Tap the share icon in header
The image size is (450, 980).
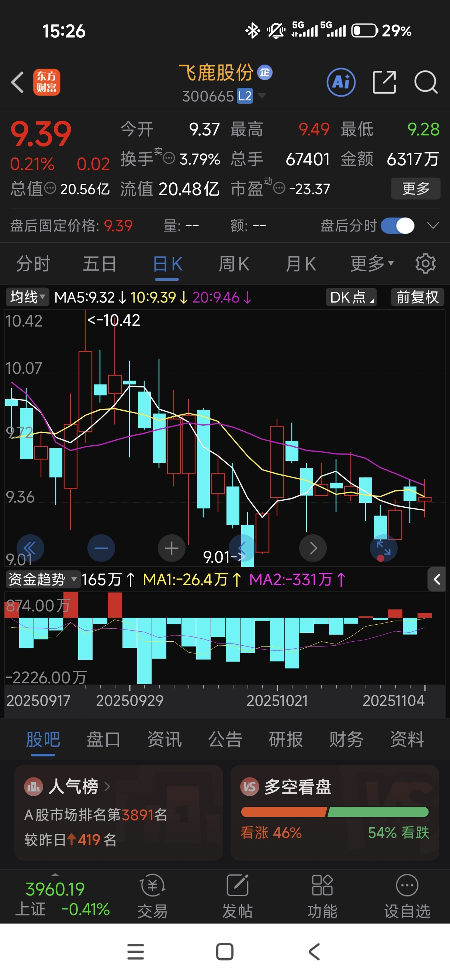(x=384, y=82)
